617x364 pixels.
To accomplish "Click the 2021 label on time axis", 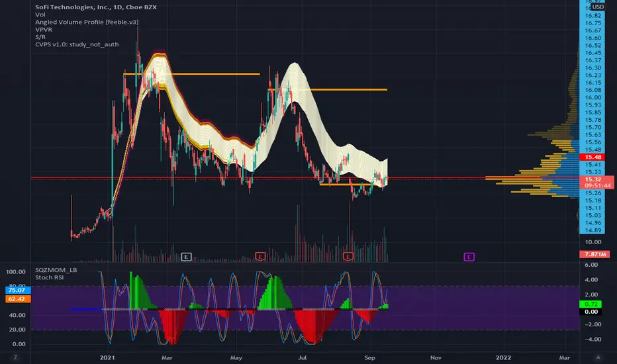I will (107, 357).
